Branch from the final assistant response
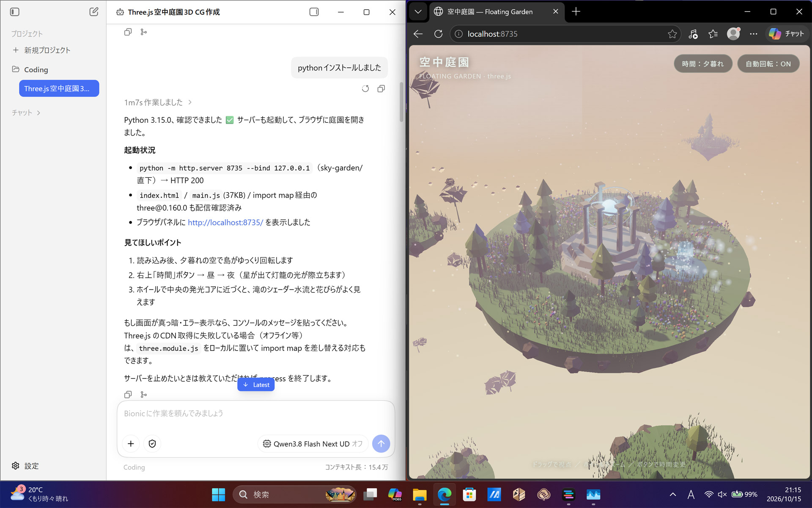 click(x=144, y=395)
